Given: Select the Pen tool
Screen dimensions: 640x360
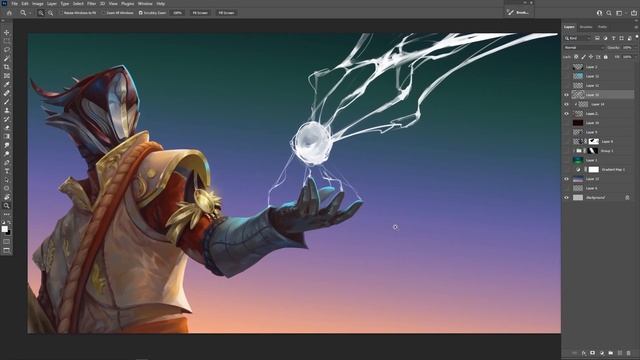Looking at the screenshot, I should pos(7,162).
